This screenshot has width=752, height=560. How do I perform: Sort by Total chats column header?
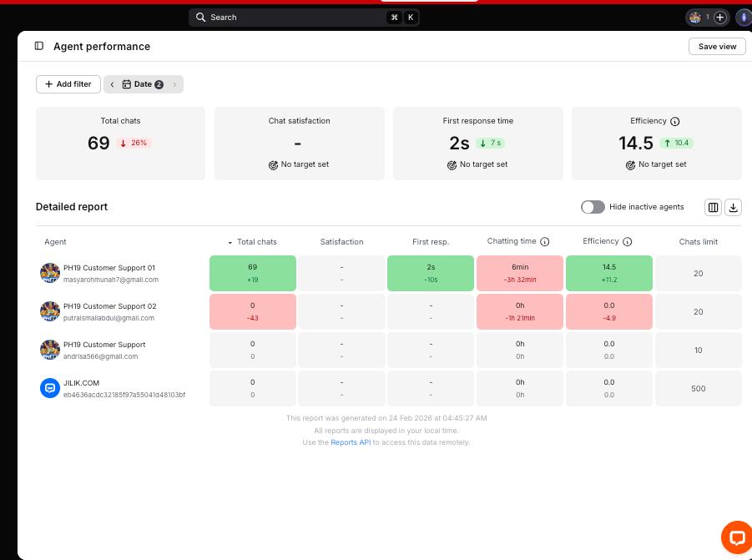[252, 242]
